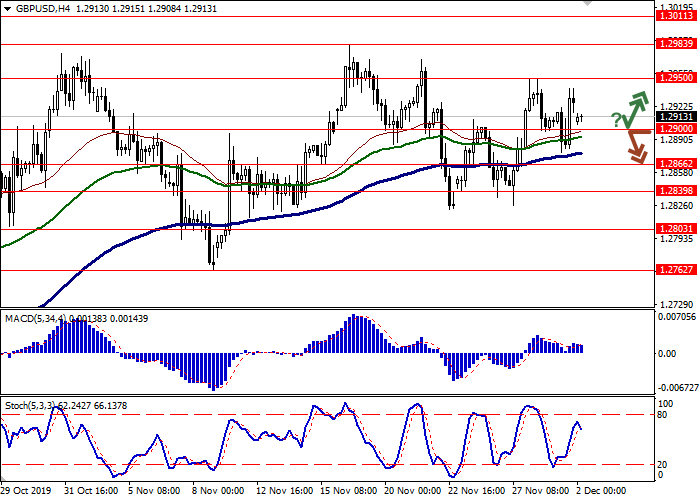Click the 1.28031 price level label
The height and width of the screenshot is (500, 700).
(675, 228)
